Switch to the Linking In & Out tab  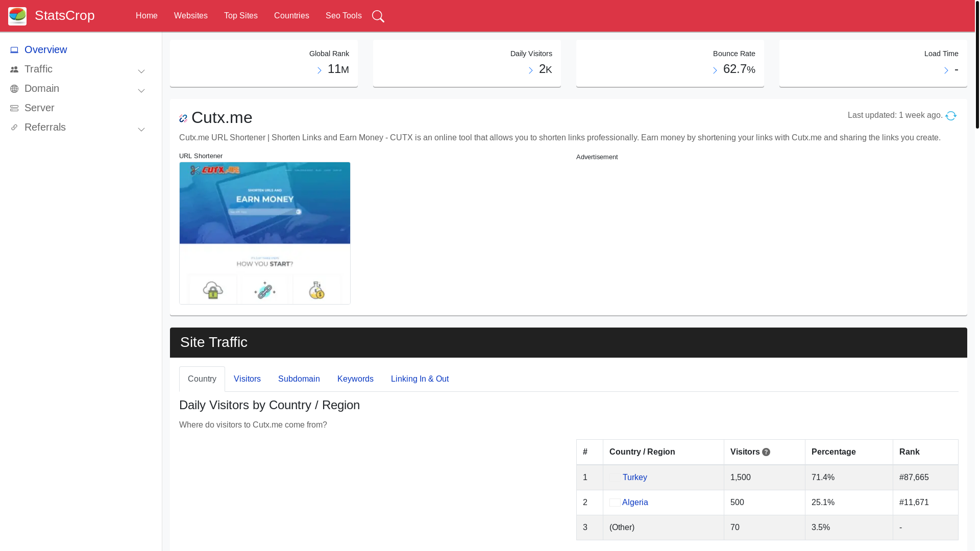tap(420, 379)
